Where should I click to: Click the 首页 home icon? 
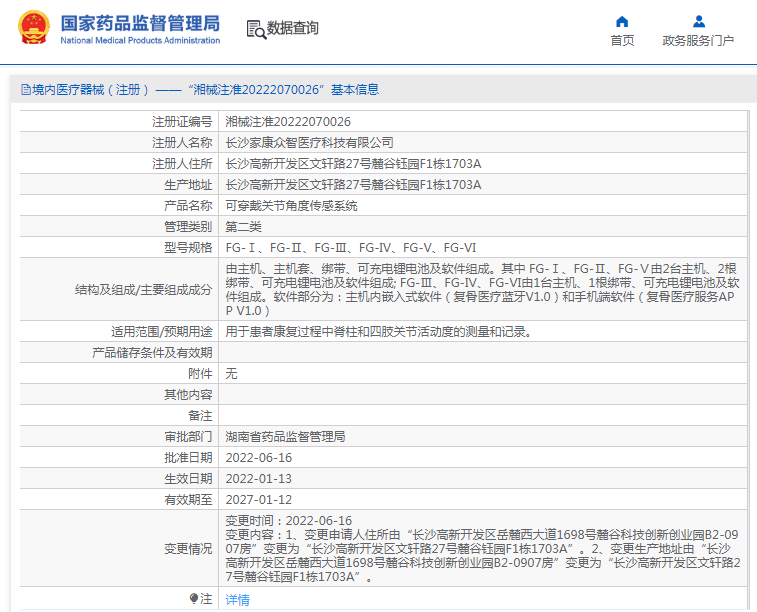pyautogui.click(x=622, y=21)
